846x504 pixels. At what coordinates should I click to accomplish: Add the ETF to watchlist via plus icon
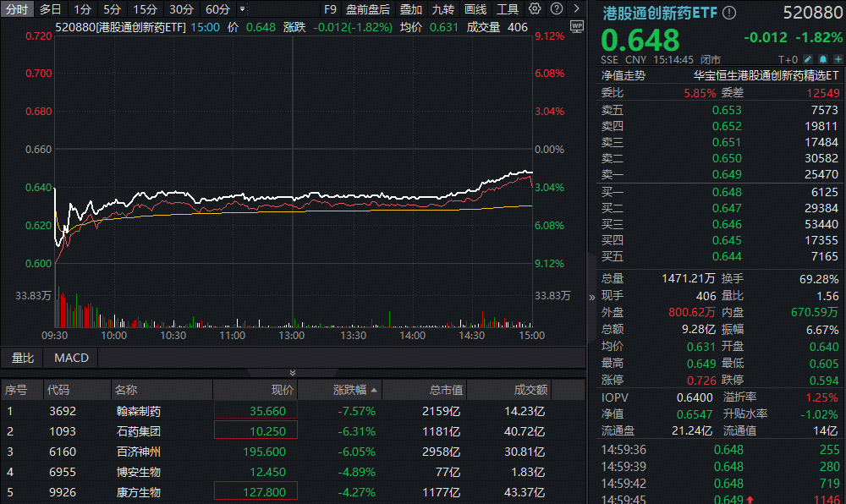coord(838,58)
